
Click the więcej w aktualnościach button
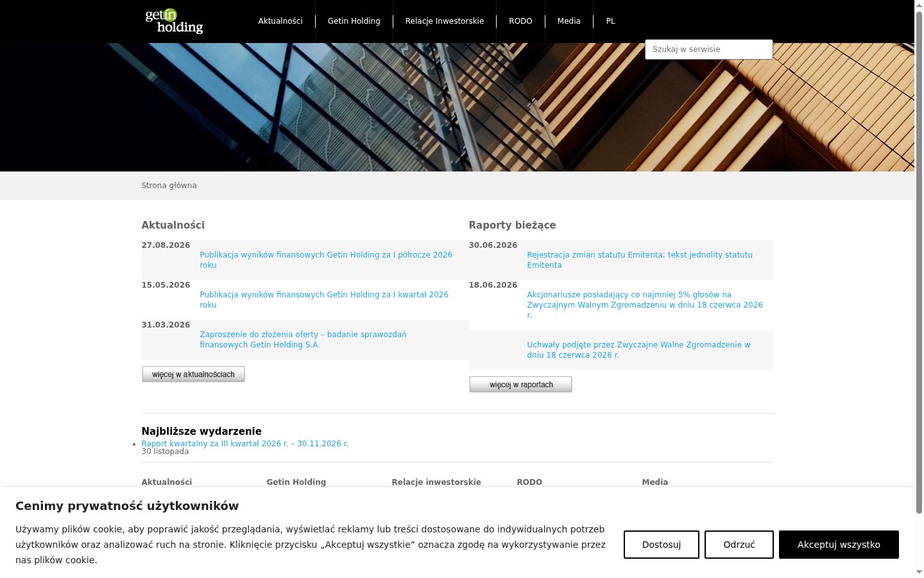tap(193, 374)
